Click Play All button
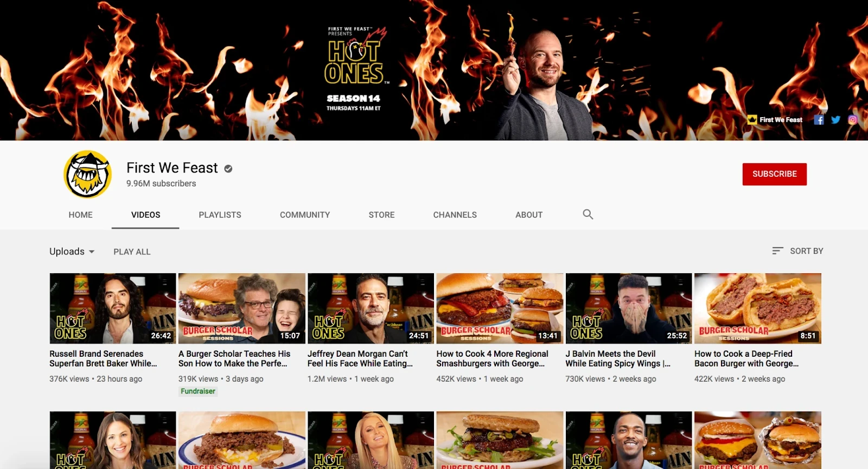Screen dimensions: 868x469 tap(132, 252)
